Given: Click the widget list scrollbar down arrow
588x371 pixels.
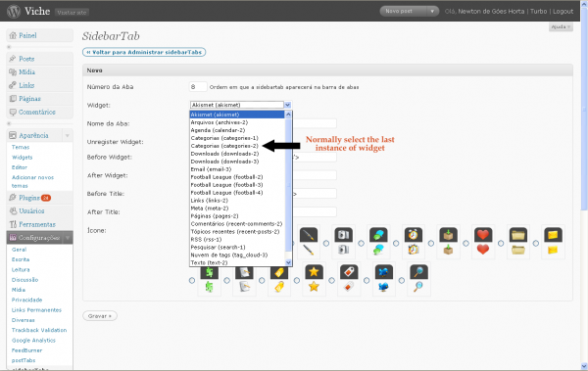Looking at the screenshot, I should tap(288, 262).
